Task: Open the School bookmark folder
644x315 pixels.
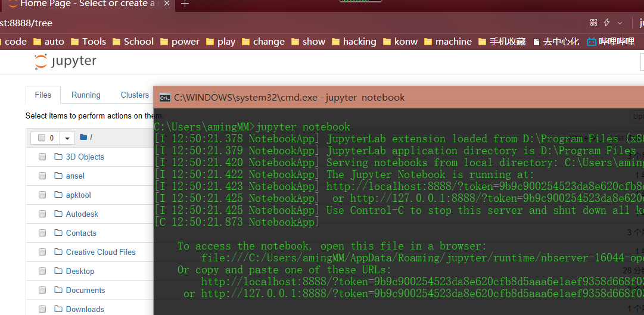Action: point(133,42)
